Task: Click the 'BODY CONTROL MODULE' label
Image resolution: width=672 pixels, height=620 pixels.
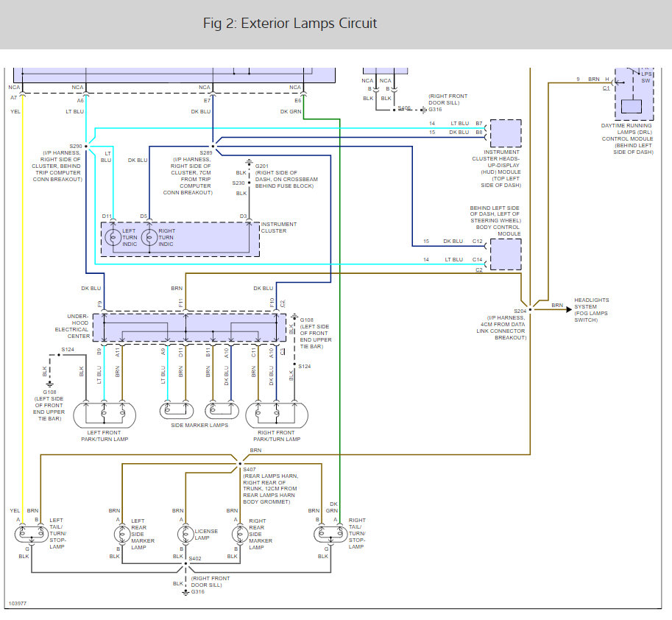Action: [x=498, y=230]
